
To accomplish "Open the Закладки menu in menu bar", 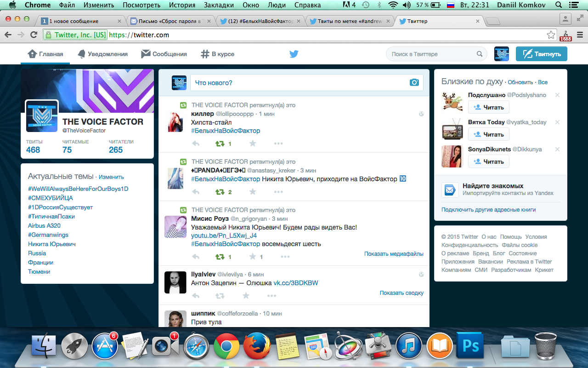I will pyautogui.click(x=220, y=5).
